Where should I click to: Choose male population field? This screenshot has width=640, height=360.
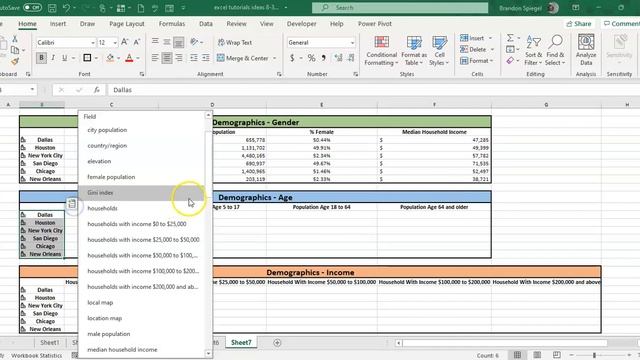pos(142,334)
